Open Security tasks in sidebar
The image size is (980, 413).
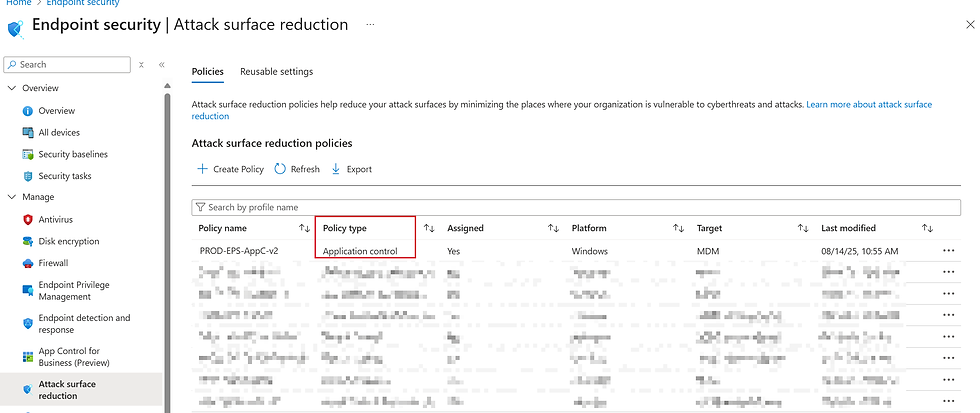click(x=64, y=176)
